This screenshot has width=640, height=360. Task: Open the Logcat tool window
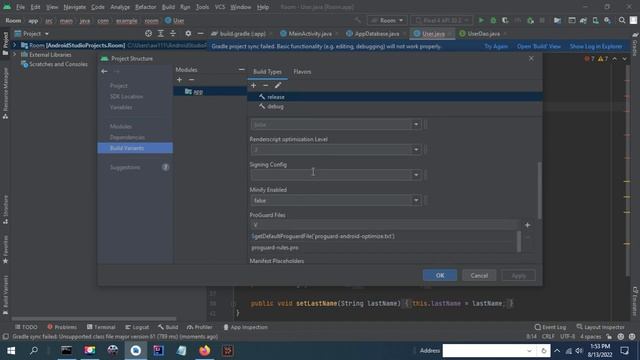137,327
